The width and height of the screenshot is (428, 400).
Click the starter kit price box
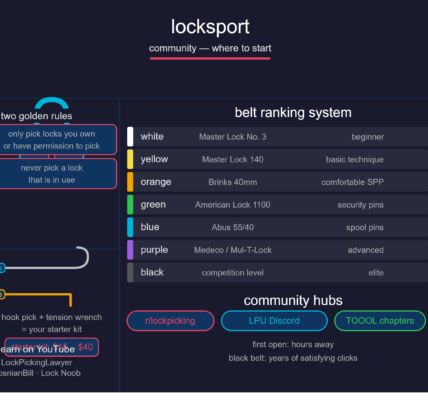coord(52,347)
